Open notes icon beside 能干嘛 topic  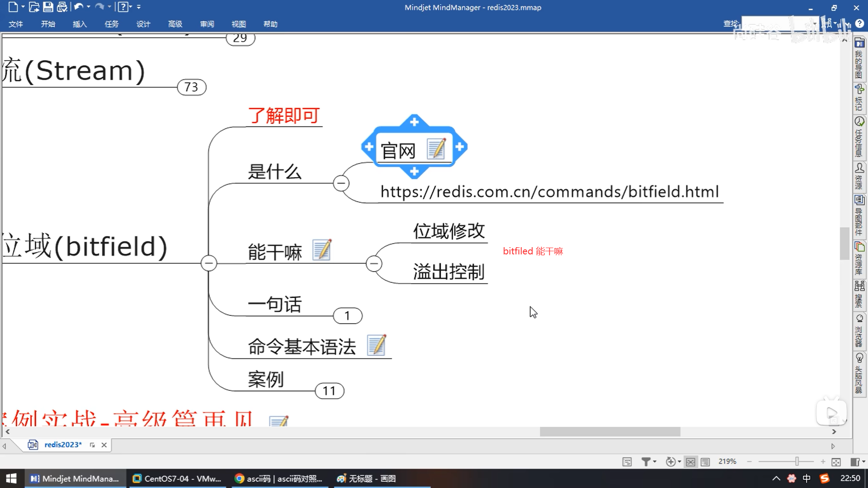point(322,250)
